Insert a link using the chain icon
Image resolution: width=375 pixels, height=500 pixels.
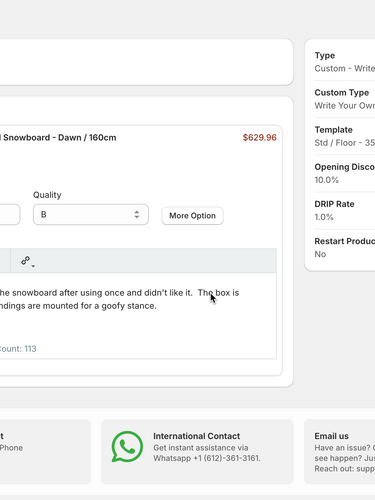click(x=27, y=261)
